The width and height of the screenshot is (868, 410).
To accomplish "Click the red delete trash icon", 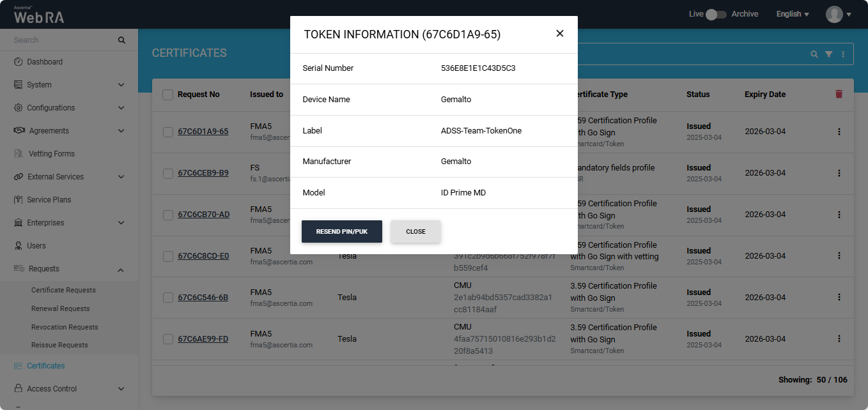I will (839, 95).
